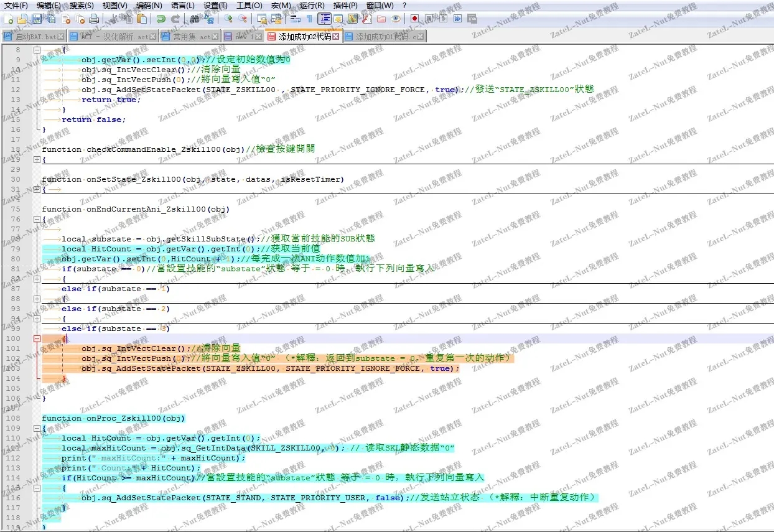Open the 编码(N) menu
774x532 pixels.
tap(149, 6)
